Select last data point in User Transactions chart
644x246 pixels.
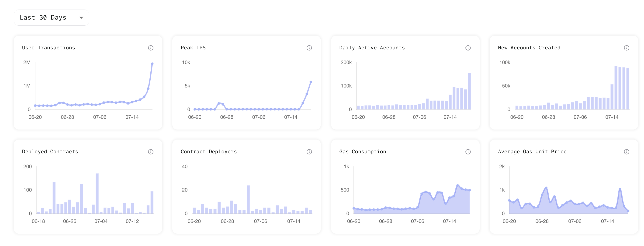pos(152,64)
